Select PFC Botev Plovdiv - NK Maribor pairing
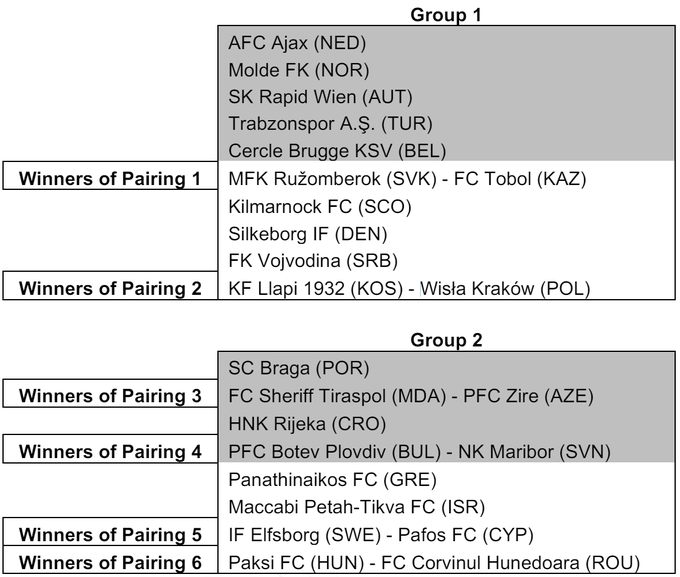Image resolution: width=680 pixels, height=577 pixels. 420,451
